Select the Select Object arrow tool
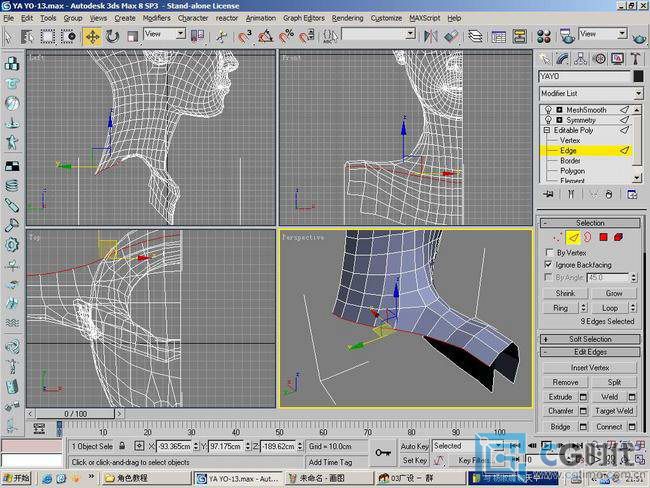This screenshot has width=650, height=488. [x=8, y=37]
